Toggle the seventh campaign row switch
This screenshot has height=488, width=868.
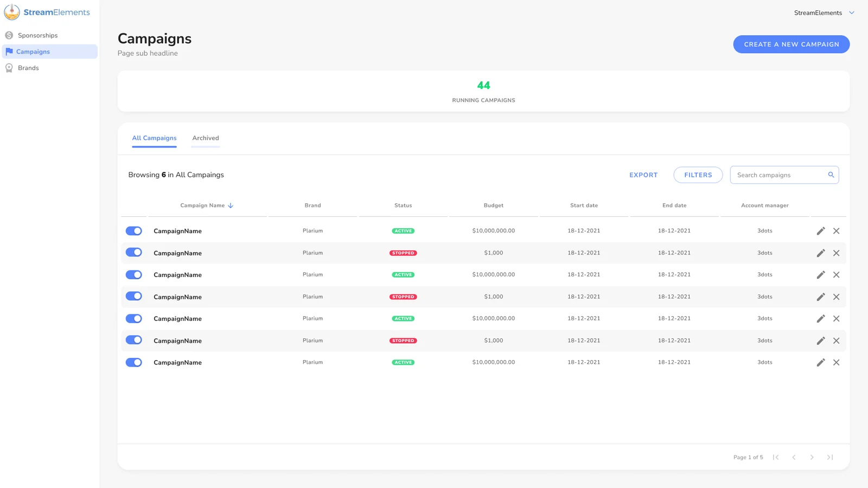point(134,362)
